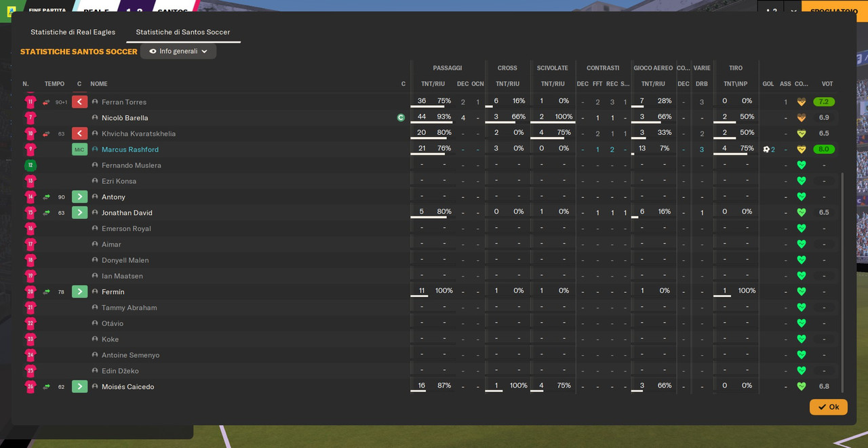
Task: Click Fermín 100% pass percentage value
Action: point(444,290)
